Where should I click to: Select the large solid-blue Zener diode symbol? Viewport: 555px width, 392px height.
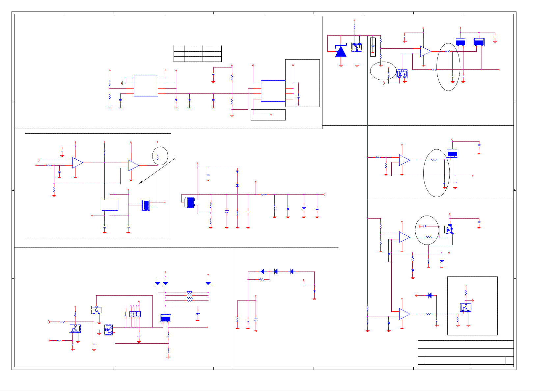coord(341,50)
